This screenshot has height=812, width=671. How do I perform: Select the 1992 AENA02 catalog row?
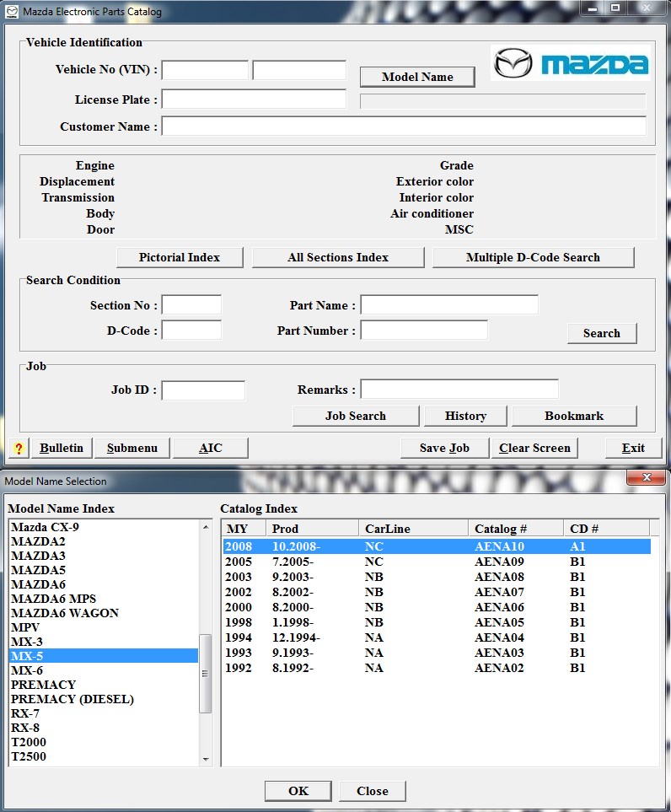(x=437, y=668)
